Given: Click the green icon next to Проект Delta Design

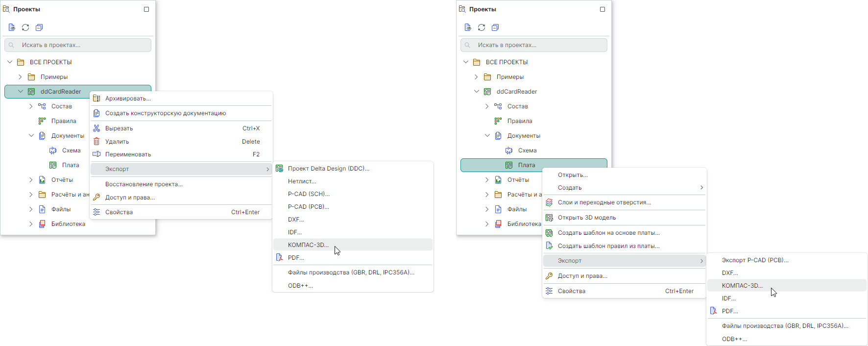Looking at the screenshot, I should [279, 169].
